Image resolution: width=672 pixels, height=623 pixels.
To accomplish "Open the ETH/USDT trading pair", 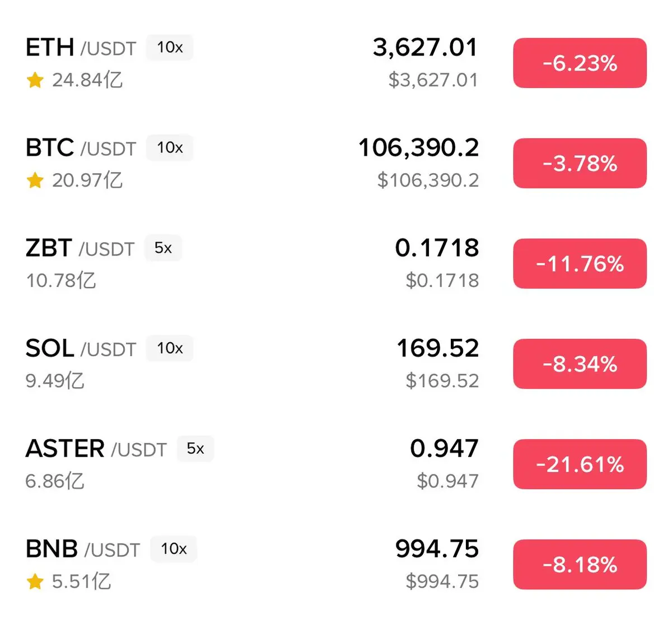I will (x=80, y=48).
